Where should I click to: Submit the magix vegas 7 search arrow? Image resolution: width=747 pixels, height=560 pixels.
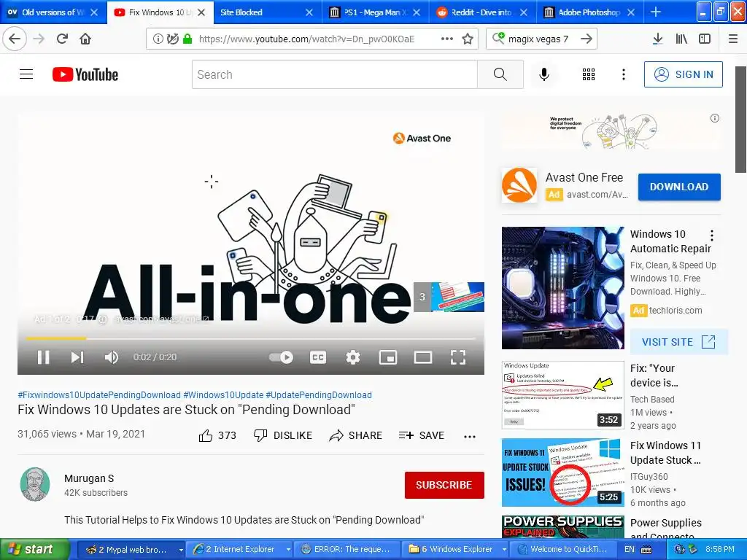click(x=587, y=39)
